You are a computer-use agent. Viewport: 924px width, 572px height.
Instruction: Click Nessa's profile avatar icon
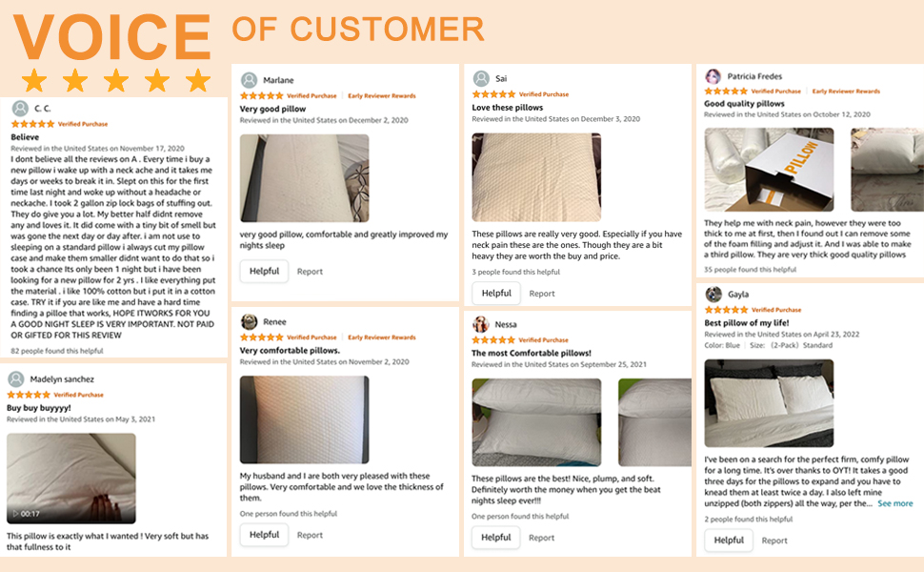pyautogui.click(x=481, y=324)
